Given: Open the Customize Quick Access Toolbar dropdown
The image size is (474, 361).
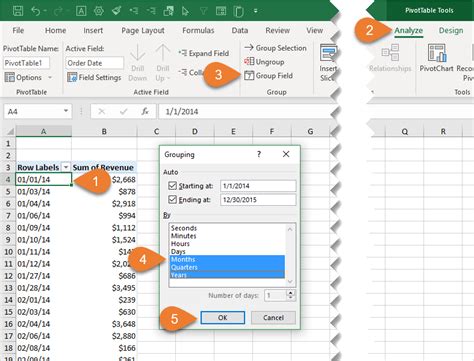Looking at the screenshot, I should (256, 11).
